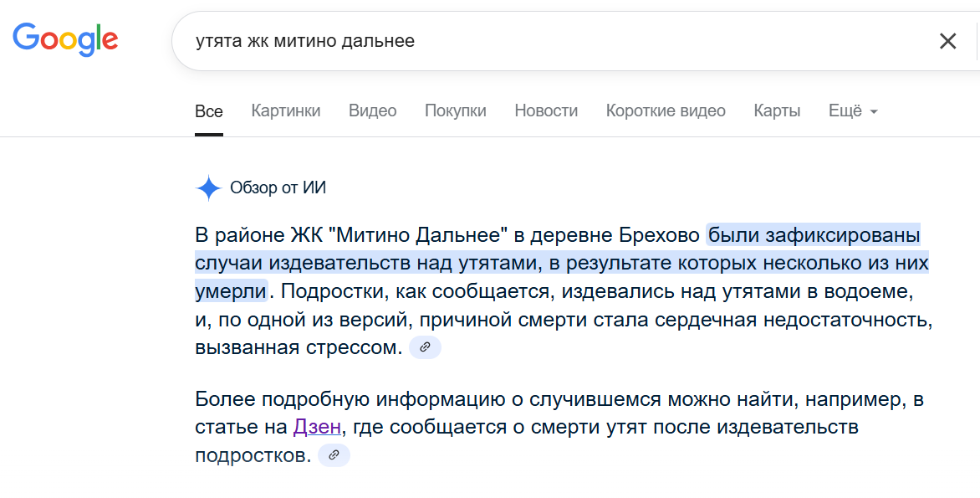Click the Обзор от ИИ label
Viewport: 980px width, 498px height.
tap(278, 188)
